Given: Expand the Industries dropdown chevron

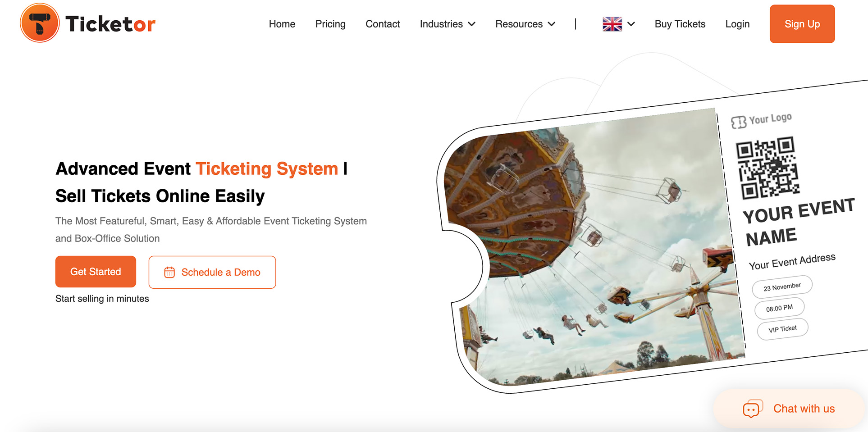Looking at the screenshot, I should point(472,24).
